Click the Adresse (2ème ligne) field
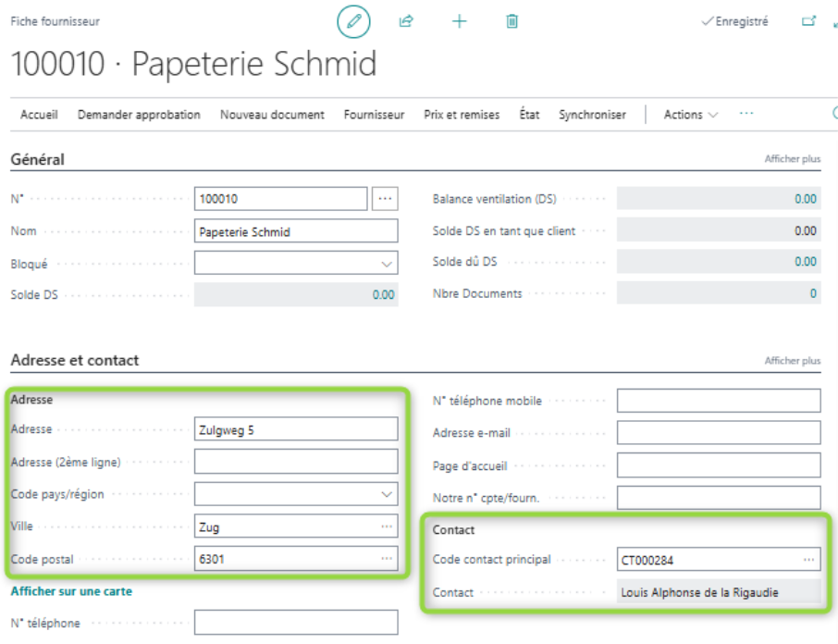Viewport: 838px width, 644px height. 296,462
